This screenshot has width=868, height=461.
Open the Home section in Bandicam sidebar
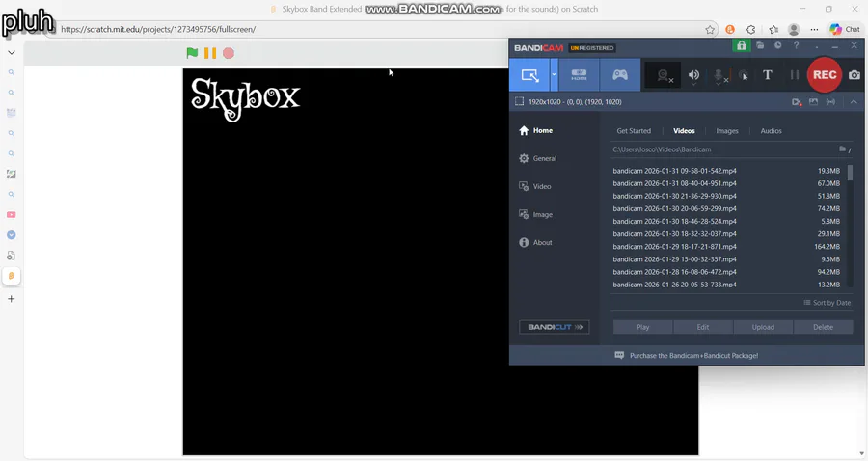pos(536,130)
